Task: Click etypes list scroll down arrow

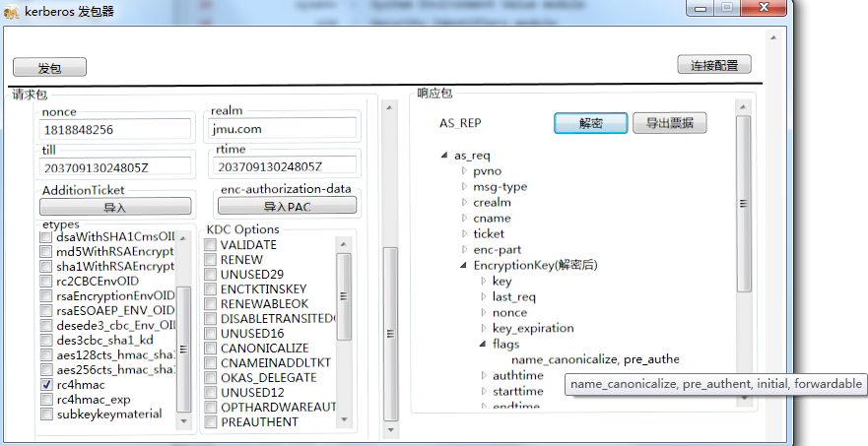Action: coord(183,420)
